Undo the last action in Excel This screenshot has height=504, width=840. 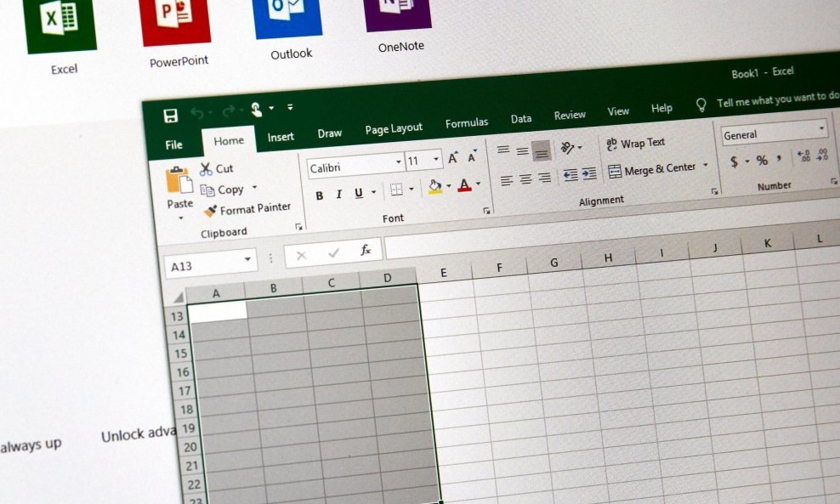198,113
